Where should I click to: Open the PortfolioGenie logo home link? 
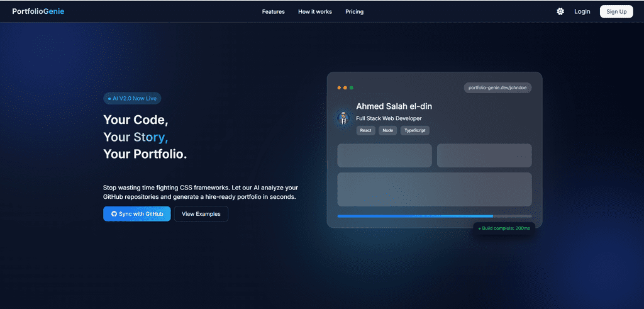[38, 11]
